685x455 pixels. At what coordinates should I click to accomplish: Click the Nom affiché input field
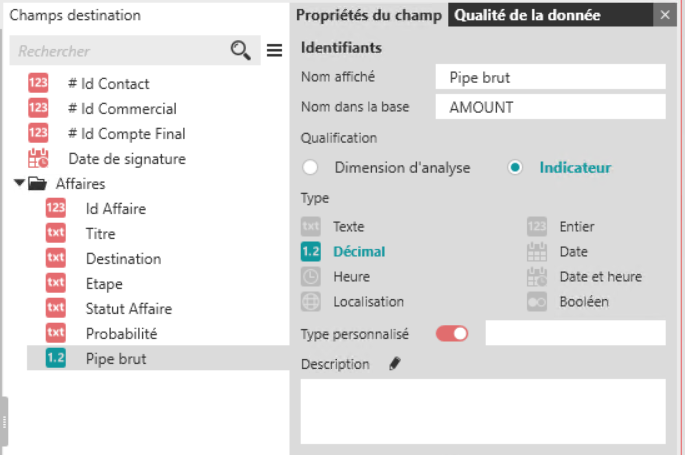(x=550, y=77)
